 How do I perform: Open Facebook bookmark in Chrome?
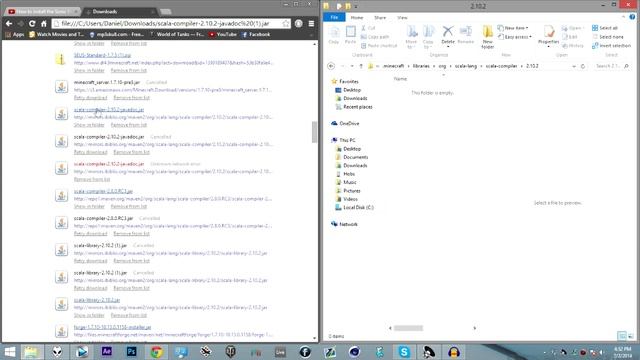coord(256,34)
